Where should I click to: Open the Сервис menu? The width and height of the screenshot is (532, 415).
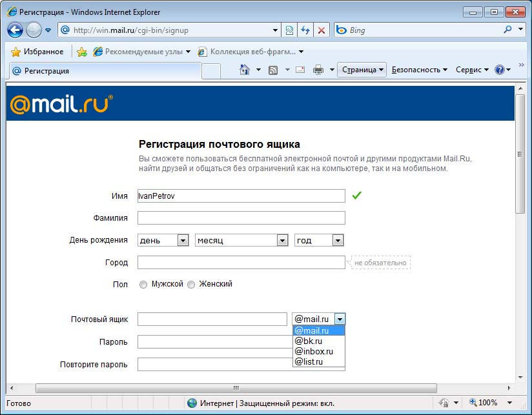point(469,70)
